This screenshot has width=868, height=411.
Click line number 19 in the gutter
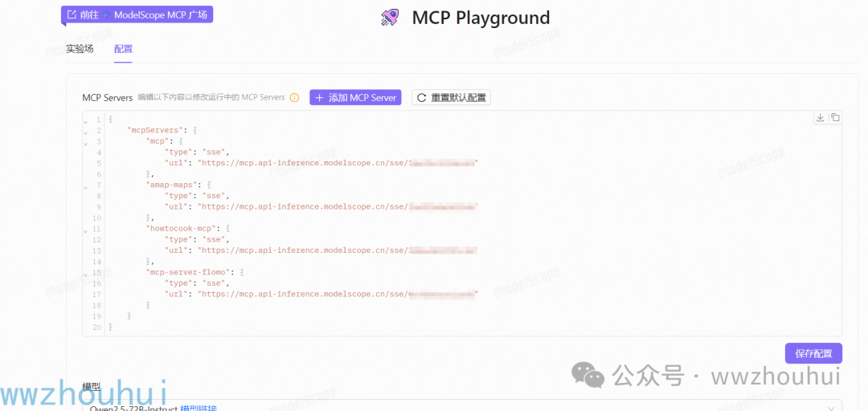pos(97,315)
